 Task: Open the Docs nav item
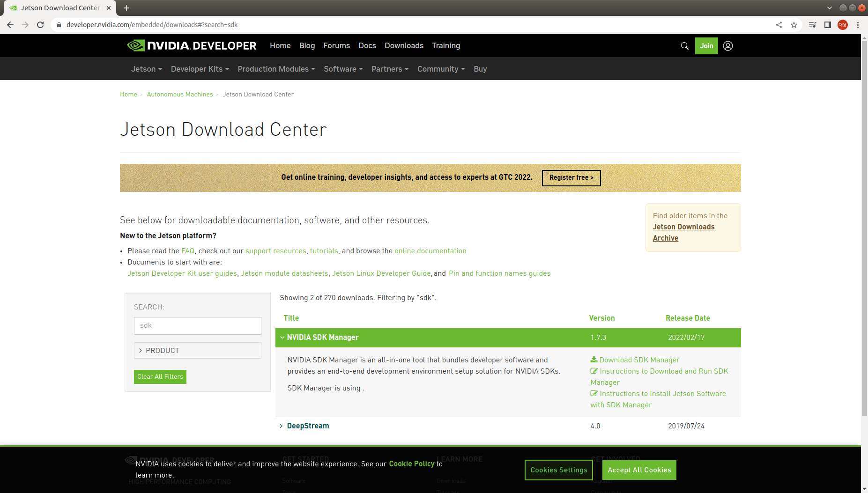point(367,45)
